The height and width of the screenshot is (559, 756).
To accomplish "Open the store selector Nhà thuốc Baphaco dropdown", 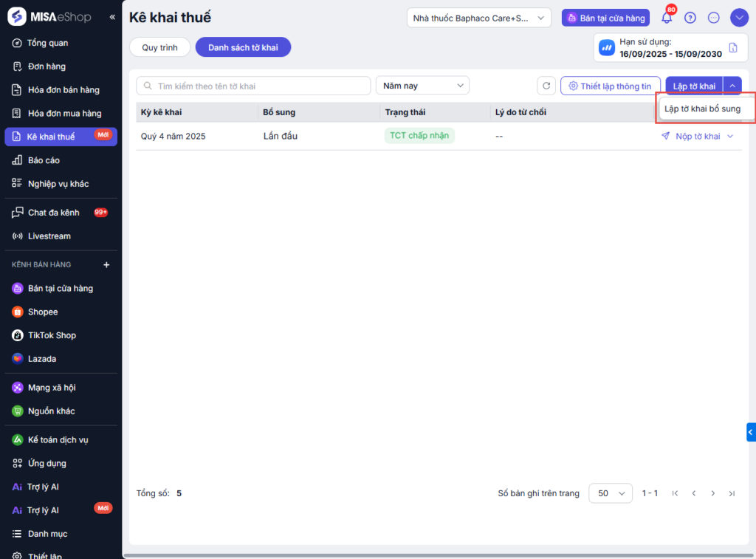I will click(x=478, y=18).
